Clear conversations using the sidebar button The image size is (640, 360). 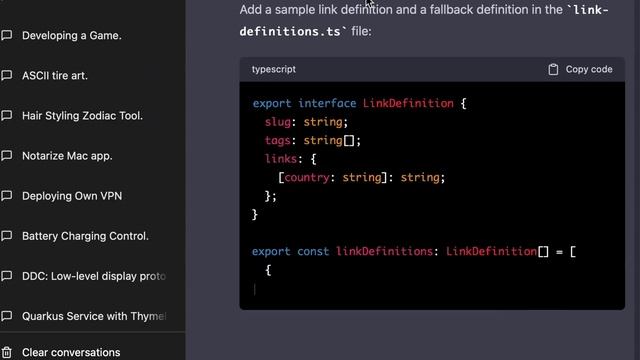(71, 352)
